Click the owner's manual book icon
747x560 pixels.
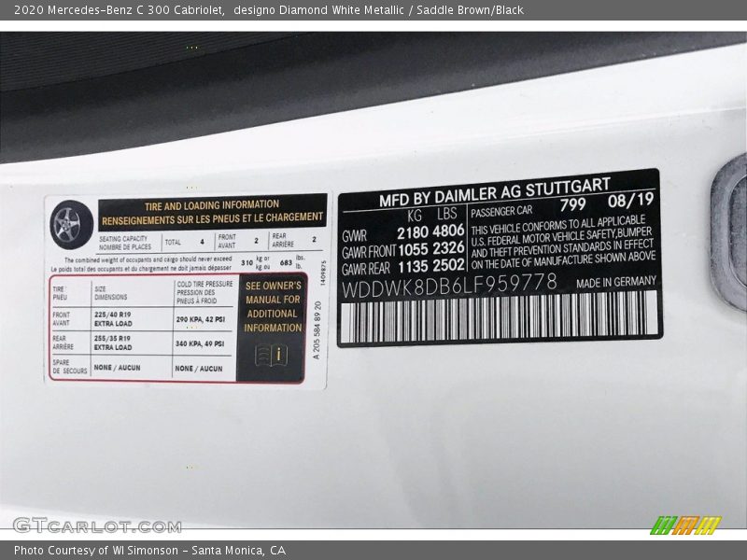click(272, 356)
